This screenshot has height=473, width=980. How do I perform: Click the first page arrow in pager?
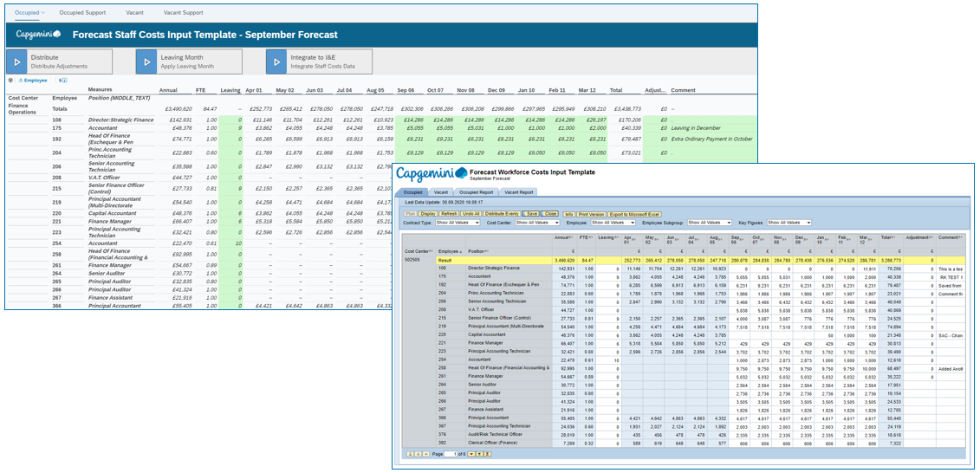(x=411, y=454)
